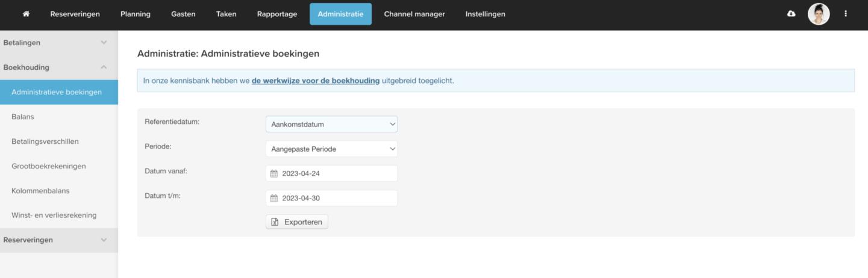The image size is (868, 278).
Task: Open the Channel manager menu
Action: (x=414, y=14)
